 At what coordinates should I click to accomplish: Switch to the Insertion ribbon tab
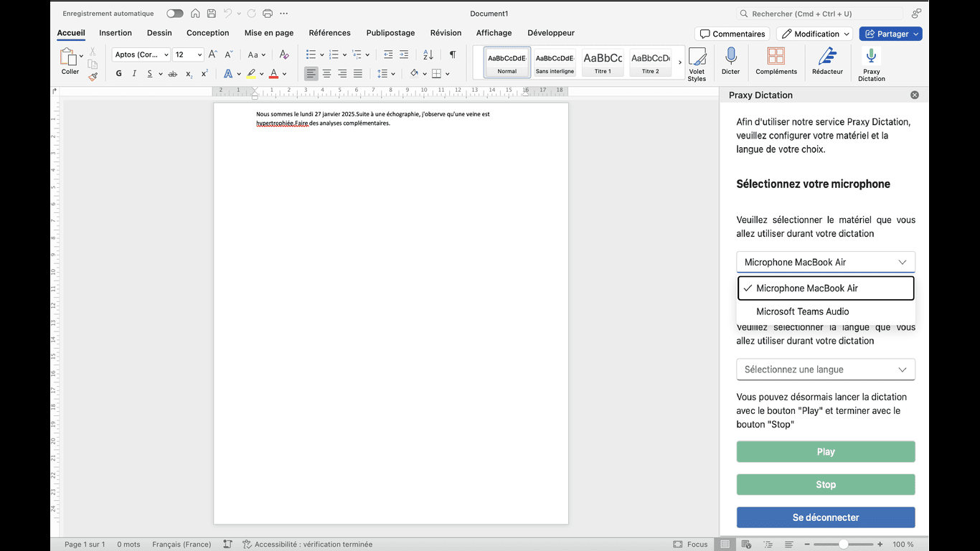pyautogui.click(x=116, y=33)
